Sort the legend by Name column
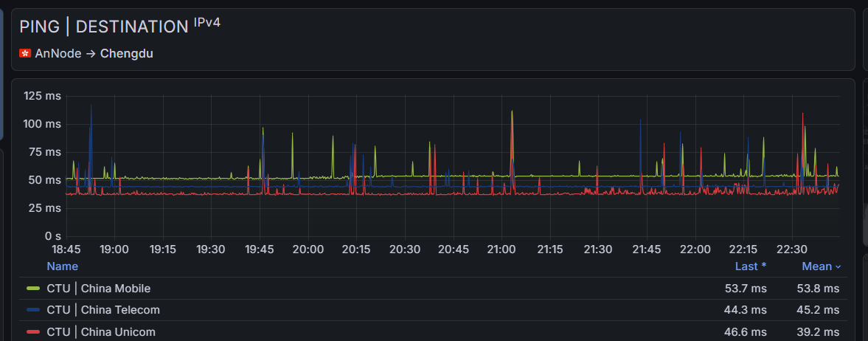Screen dimensions: 868x341 point(63,266)
